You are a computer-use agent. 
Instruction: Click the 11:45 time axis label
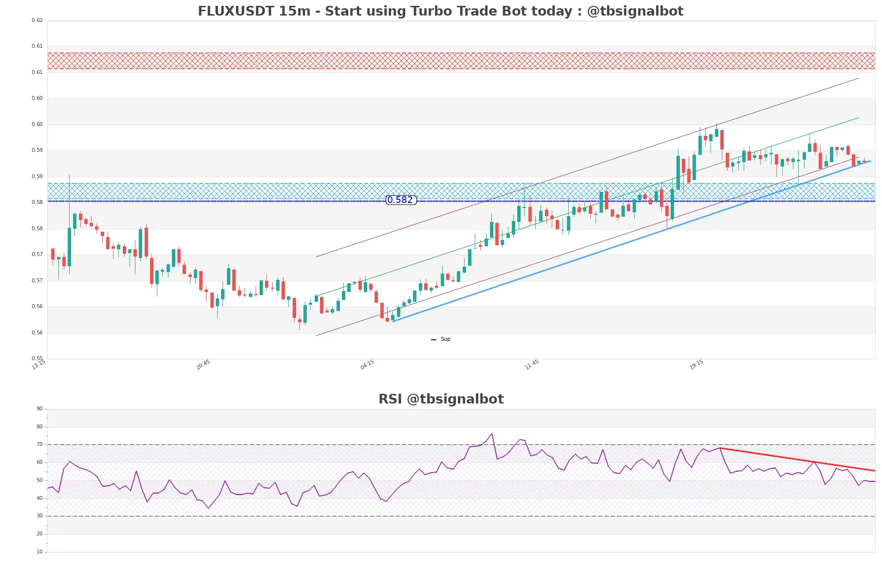(532, 365)
